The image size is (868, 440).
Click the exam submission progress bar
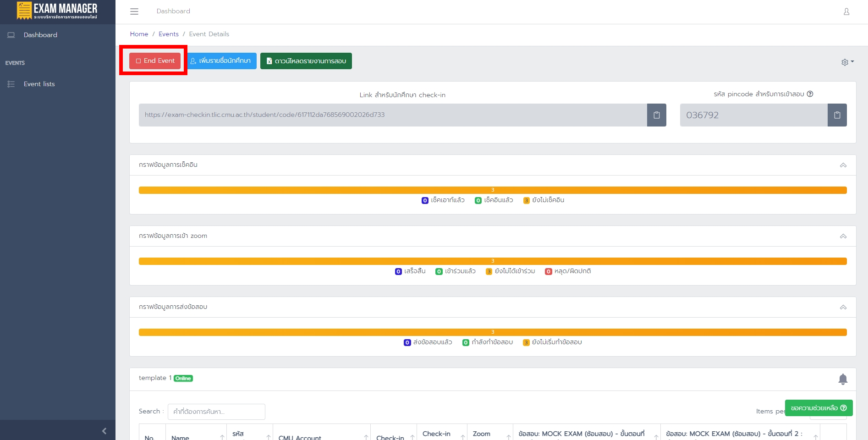493,332
